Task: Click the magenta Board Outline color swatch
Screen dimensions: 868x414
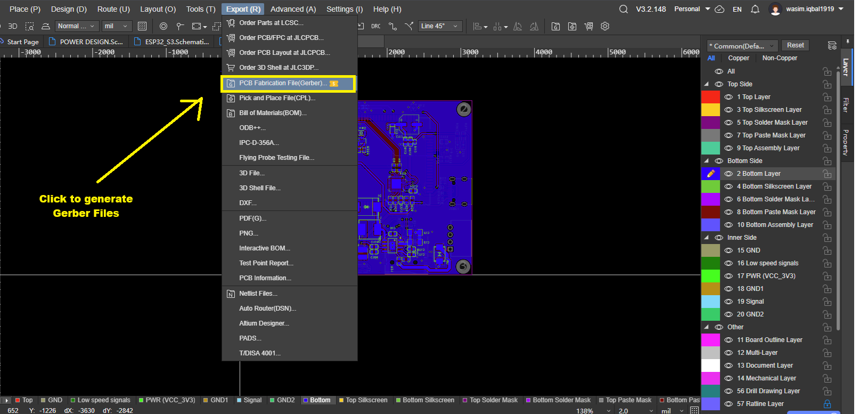Action: coord(710,340)
